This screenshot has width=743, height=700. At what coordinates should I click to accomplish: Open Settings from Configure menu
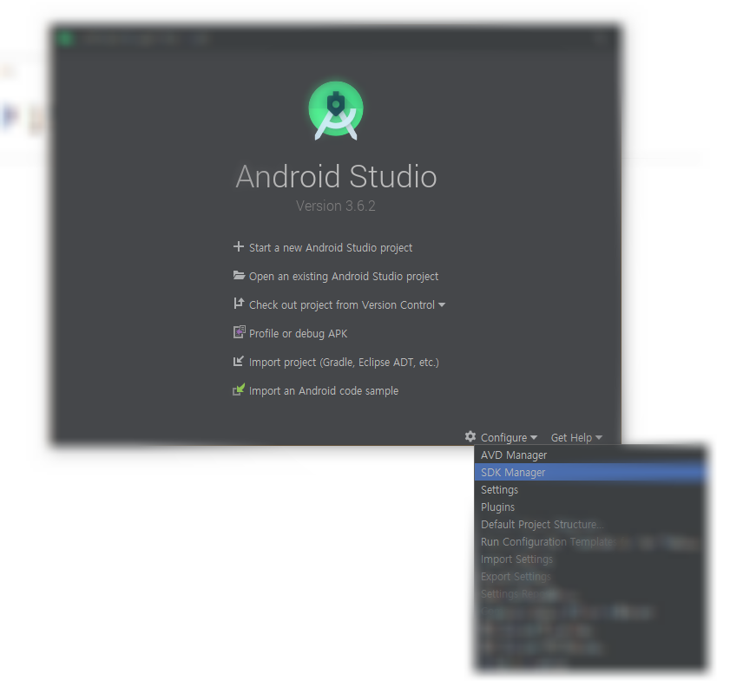click(x=590, y=490)
